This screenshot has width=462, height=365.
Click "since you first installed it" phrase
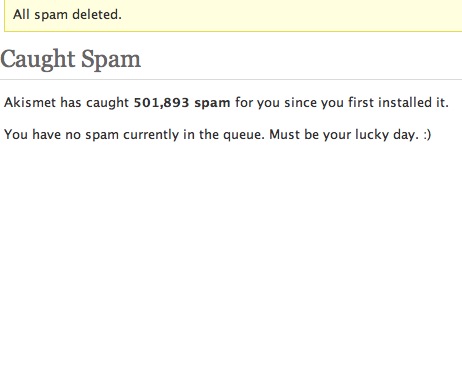pyautogui.click(x=366, y=102)
